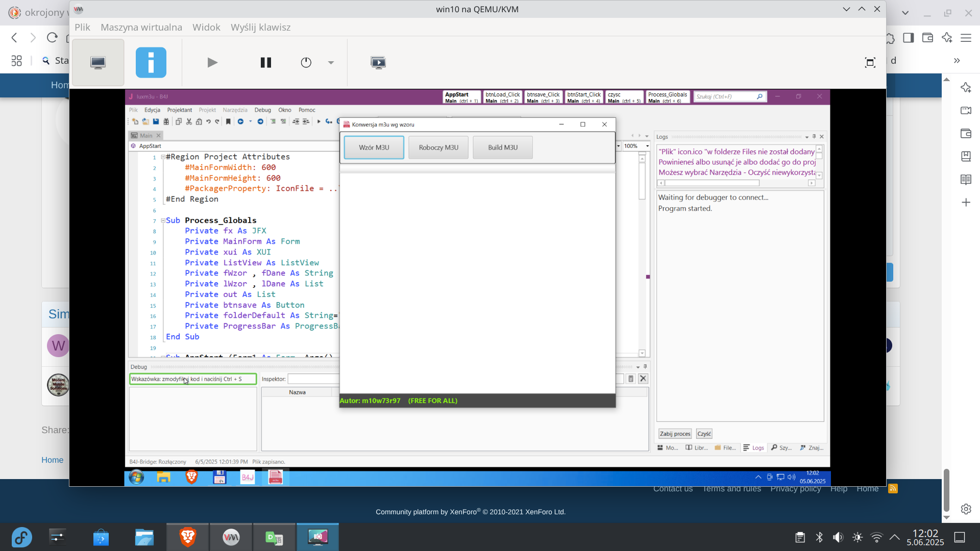Open File Explorer in the guest taskbar
Image resolution: width=980 pixels, height=551 pixels.
coord(163,478)
